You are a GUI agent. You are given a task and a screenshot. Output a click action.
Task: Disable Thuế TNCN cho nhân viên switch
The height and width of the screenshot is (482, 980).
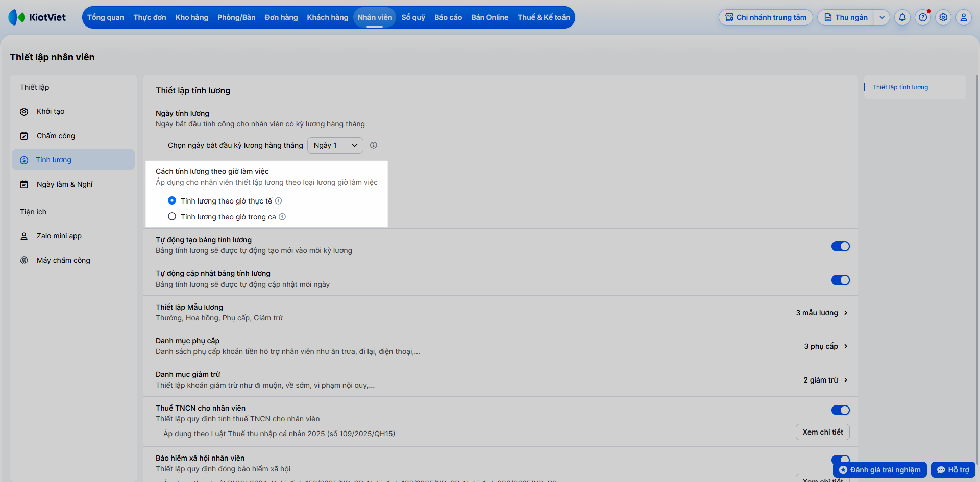[x=840, y=410]
